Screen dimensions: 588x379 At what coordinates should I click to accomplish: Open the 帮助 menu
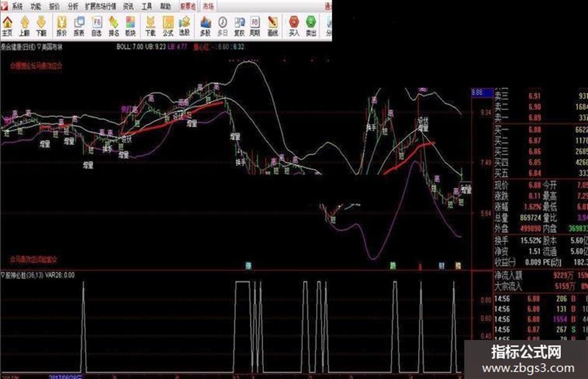166,6
